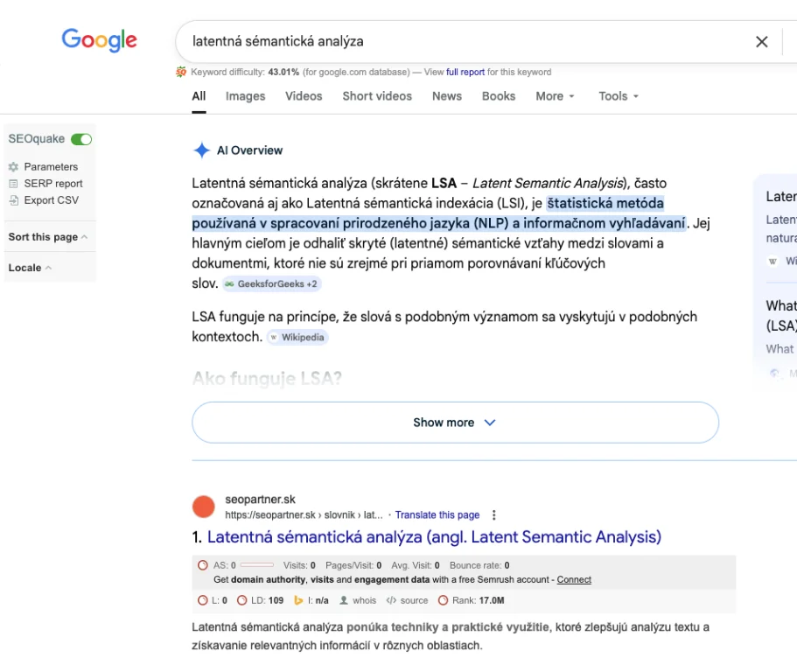The image size is (797, 672).
Task: Expand AI Overview with Show more
Action: tap(455, 423)
